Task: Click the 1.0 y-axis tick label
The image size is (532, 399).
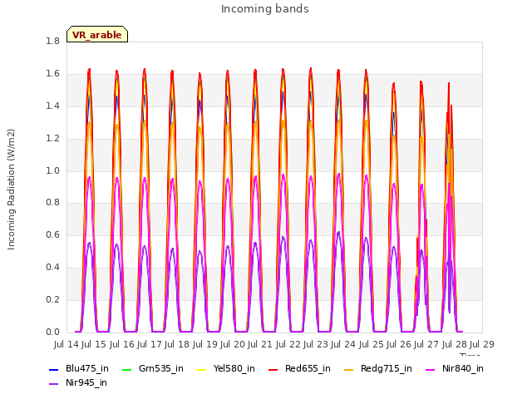Action: pos(52,170)
